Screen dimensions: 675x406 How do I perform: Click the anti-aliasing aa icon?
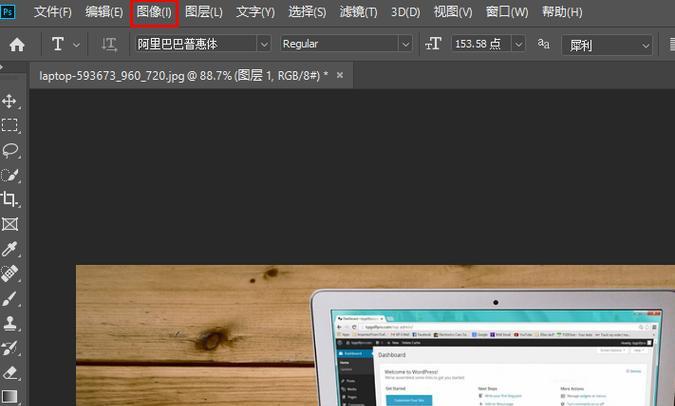(x=543, y=43)
